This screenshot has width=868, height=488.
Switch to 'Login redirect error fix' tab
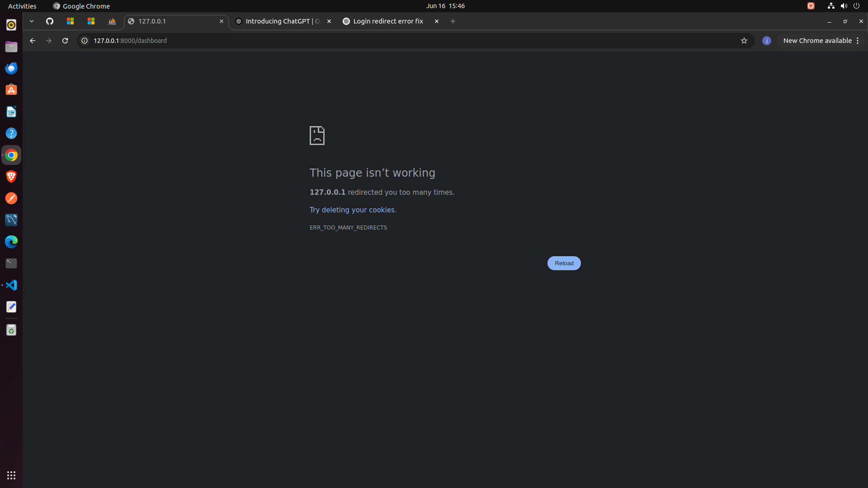(388, 21)
